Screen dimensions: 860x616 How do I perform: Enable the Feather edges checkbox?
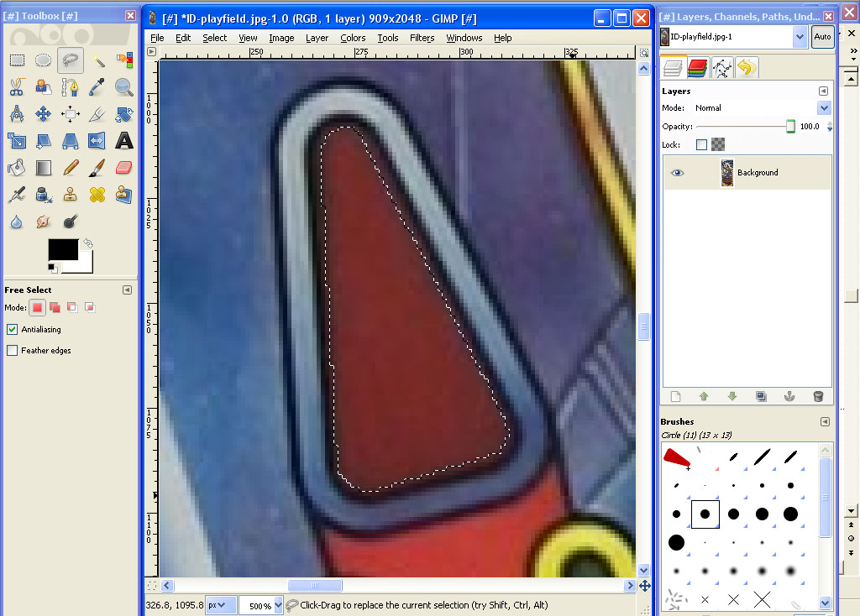click(x=13, y=351)
